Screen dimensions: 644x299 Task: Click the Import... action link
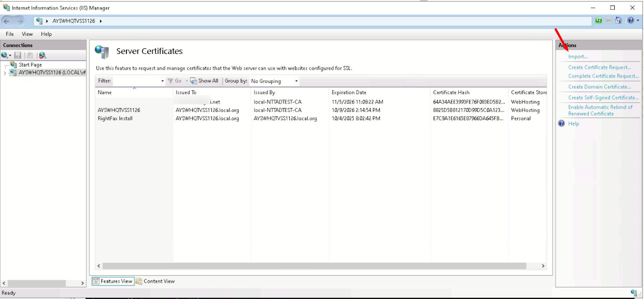click(x=578, y=57)
